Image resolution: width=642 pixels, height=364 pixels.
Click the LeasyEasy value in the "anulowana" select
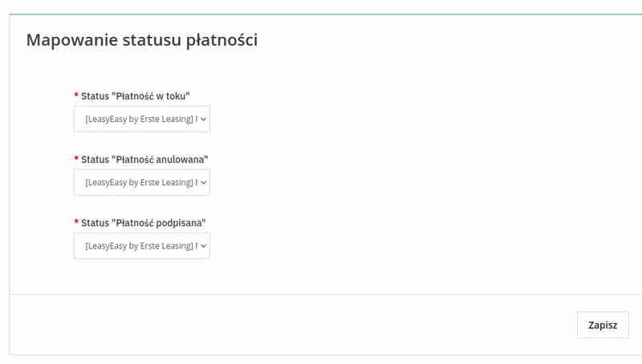[140, 182]
